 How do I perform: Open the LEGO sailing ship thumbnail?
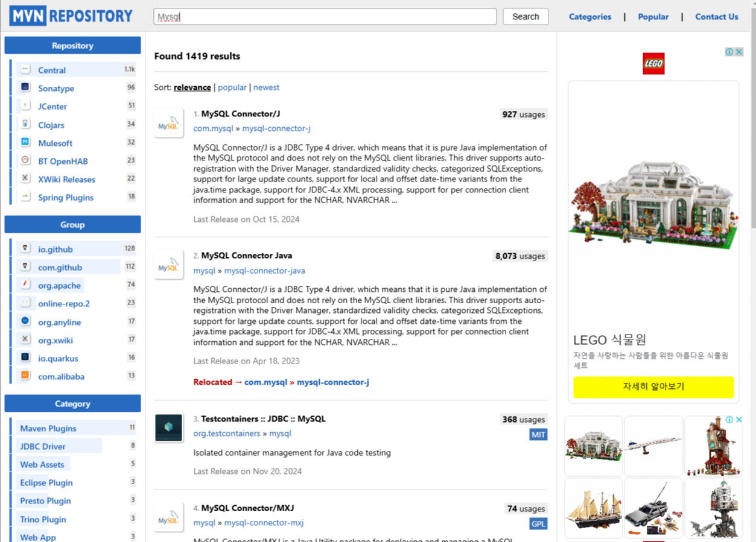click(594, 508)
